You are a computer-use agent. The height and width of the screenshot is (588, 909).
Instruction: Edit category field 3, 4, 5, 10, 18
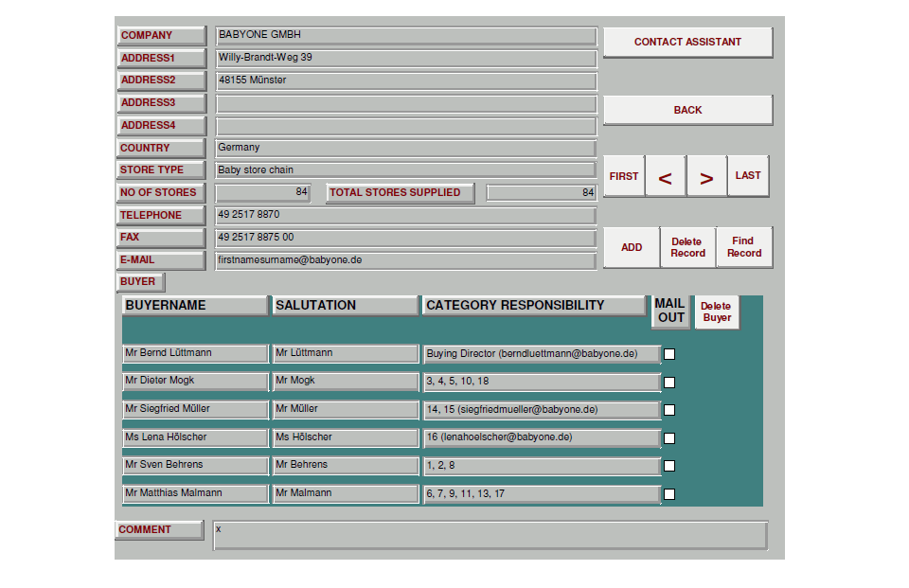(542, 383)
